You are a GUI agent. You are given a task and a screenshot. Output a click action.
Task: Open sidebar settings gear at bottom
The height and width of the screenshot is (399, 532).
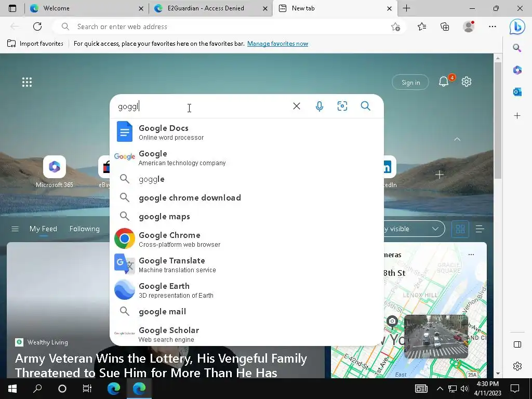click(x=517, y=366)
